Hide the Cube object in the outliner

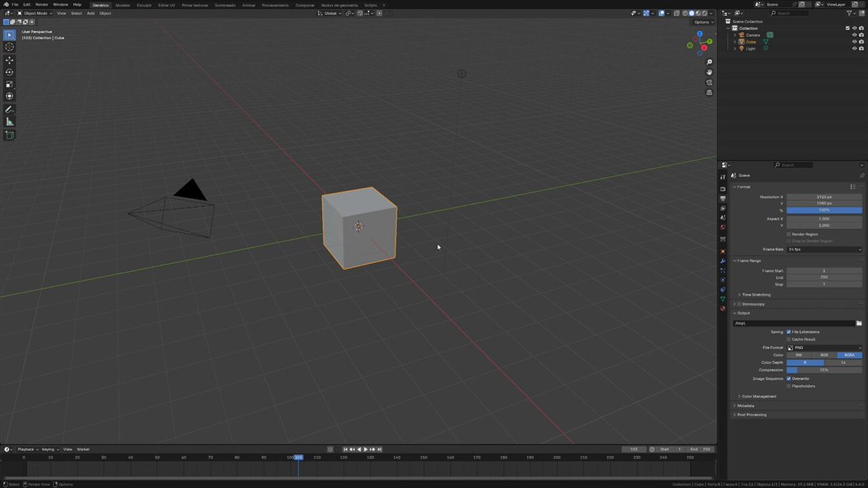click(854, 42)
